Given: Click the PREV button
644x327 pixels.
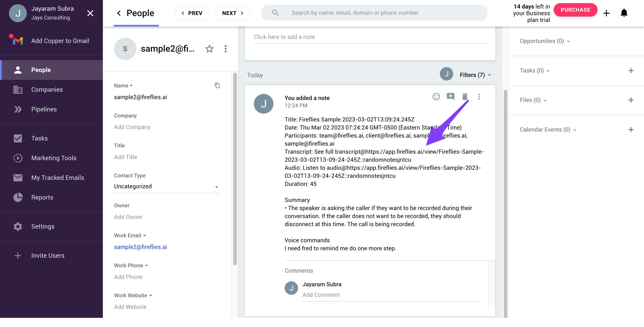Looking at the screenshot, I should [192, 13].
